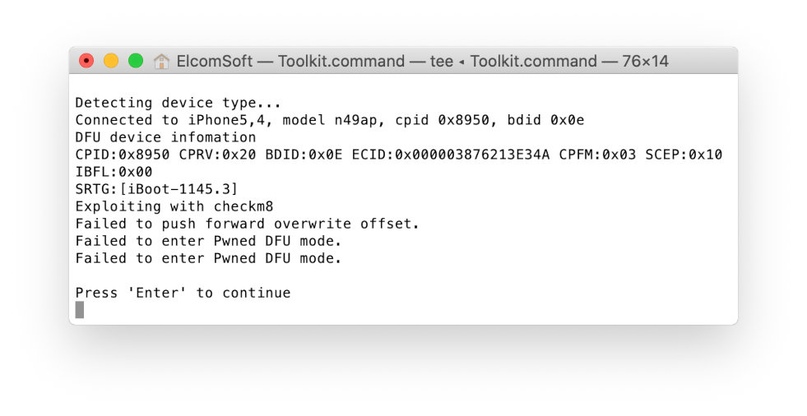Click the 'SCEP:0x10' value
807x416 pixels.
click(x=684, y=154)
